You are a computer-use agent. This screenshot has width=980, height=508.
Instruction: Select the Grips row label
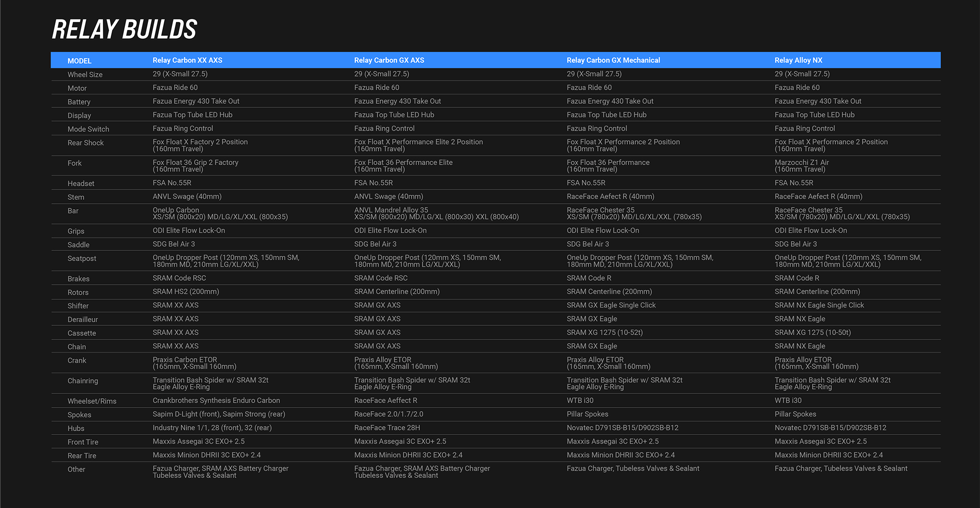click(76, 231)
